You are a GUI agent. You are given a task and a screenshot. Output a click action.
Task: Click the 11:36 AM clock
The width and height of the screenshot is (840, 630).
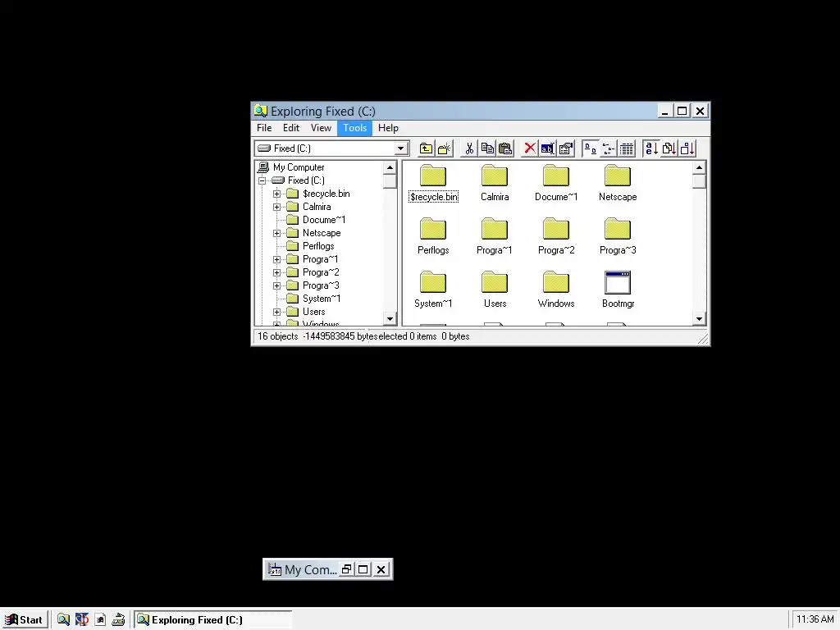tap(815, 619)
